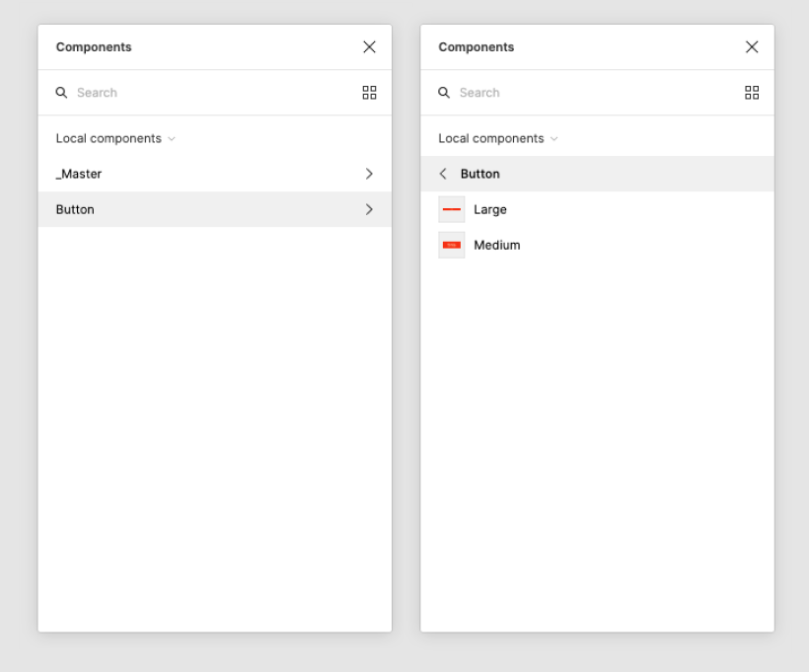The height and width of the screenshot is (672, 809).
Task: Expand Local components dropdown above _Master
Action: click(x=115, y=138)
